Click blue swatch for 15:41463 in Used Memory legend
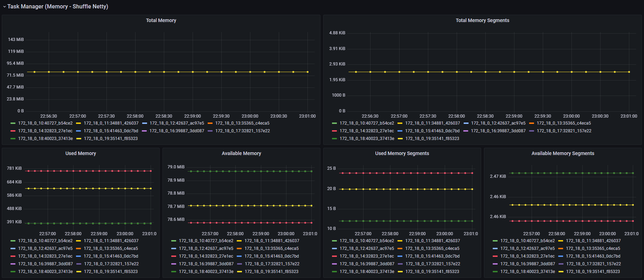This screenshot has height=280, width=644. click(78, 256)
